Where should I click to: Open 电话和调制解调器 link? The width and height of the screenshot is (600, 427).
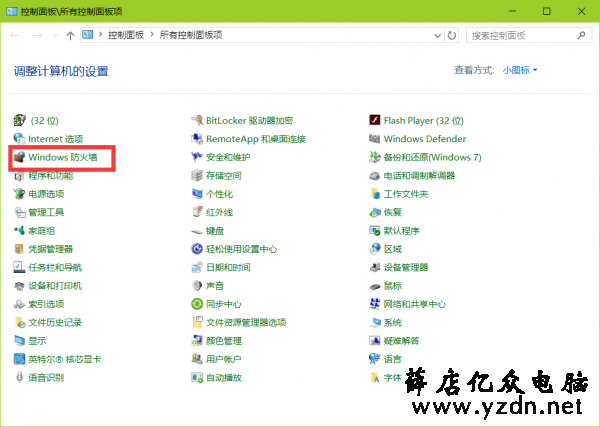[x=419, y=176]
